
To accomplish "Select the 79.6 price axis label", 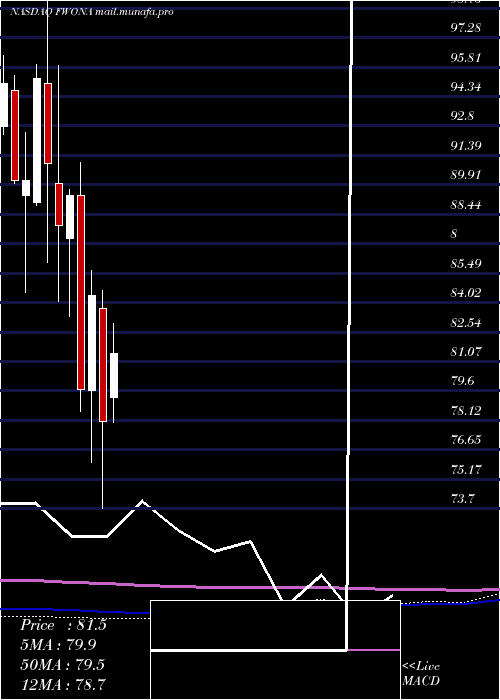I will pyautogui.click(x=462, y=381).
